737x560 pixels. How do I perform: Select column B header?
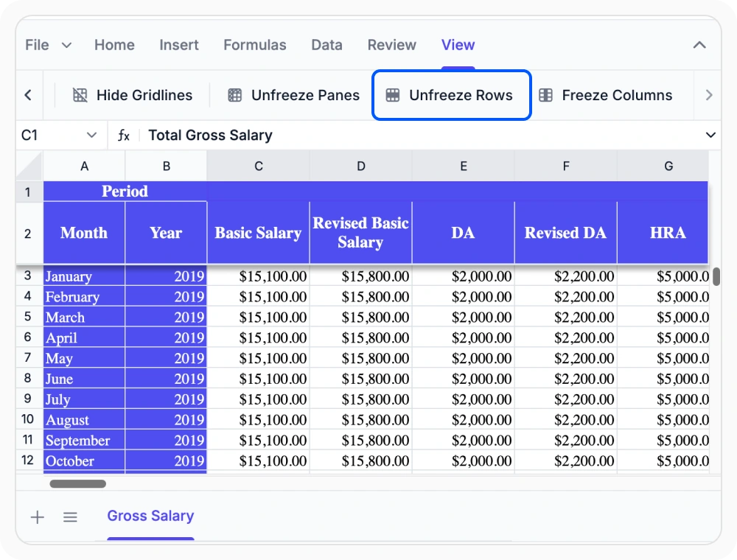pyautogui.click(x=166, y=167)
